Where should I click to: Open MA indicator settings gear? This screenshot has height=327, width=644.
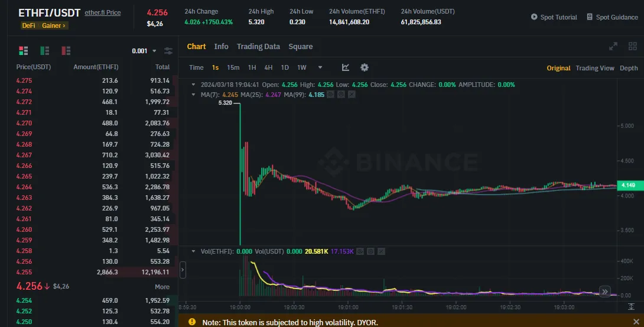pos(341,95)
